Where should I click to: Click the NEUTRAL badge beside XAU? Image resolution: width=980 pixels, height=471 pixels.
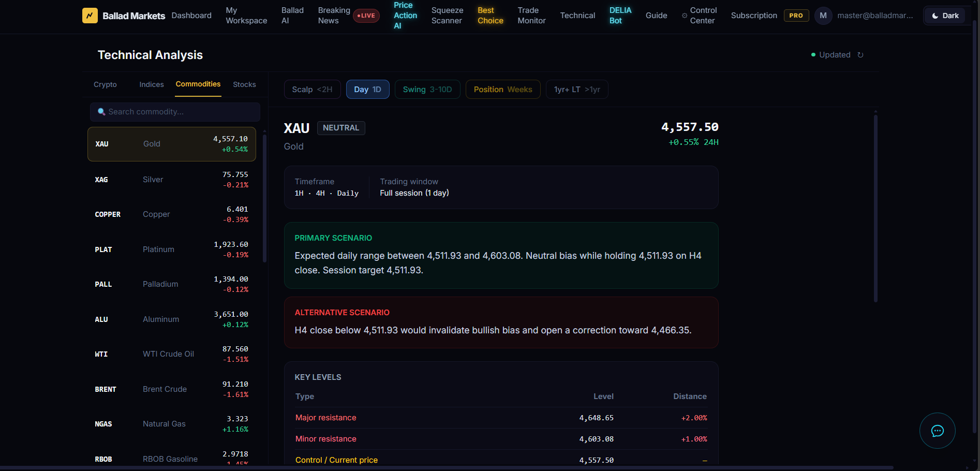pyautogui.click(x=341, y=128)
